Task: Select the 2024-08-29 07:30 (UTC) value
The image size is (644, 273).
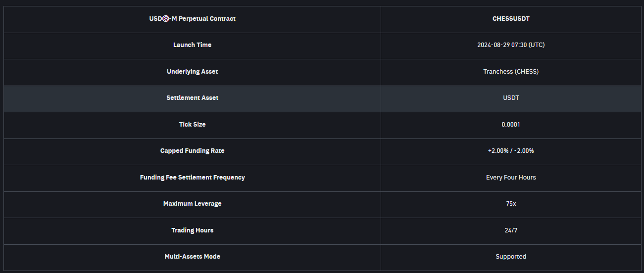Action: click(x=511, y=45)
